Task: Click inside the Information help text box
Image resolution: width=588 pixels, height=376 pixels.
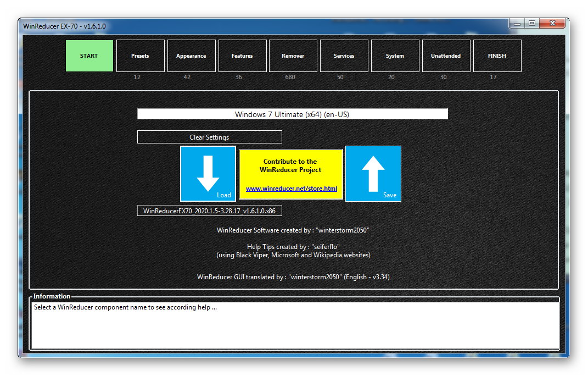Action: click(295, 325)
